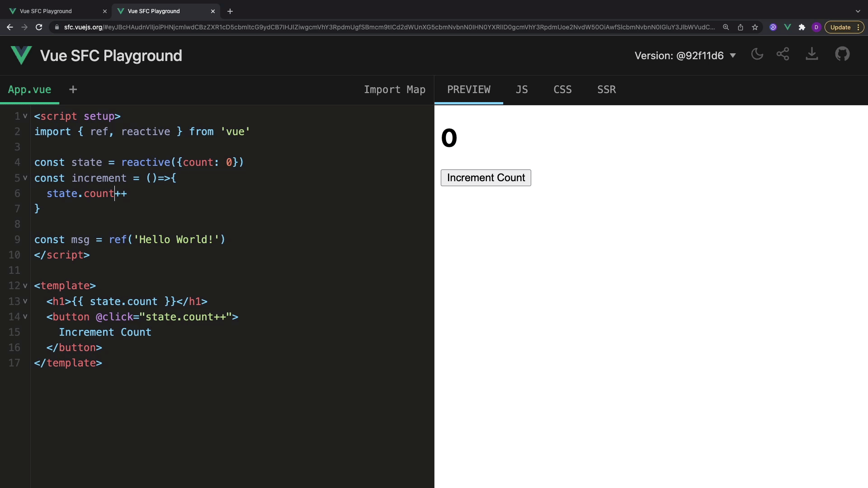Click the site info lock icon
Image resolution: width=868 pixels, height=488 pixels.
[x=57, y=27]
